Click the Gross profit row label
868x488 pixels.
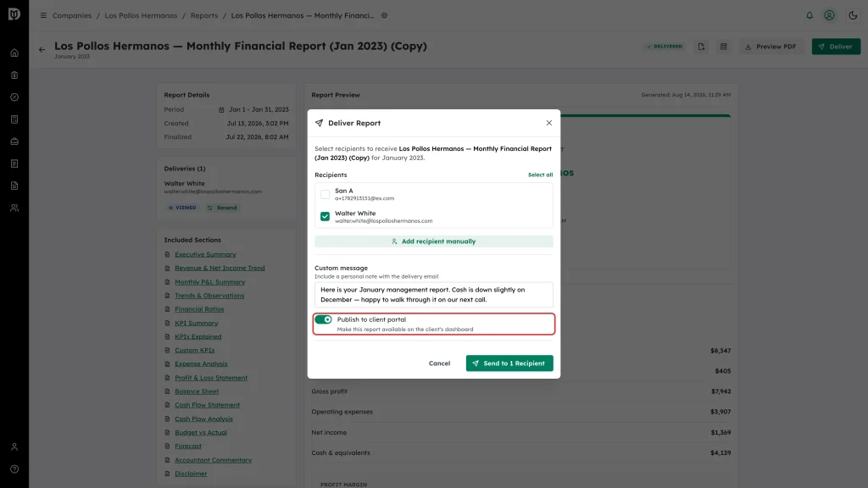[x=330, y=391]
